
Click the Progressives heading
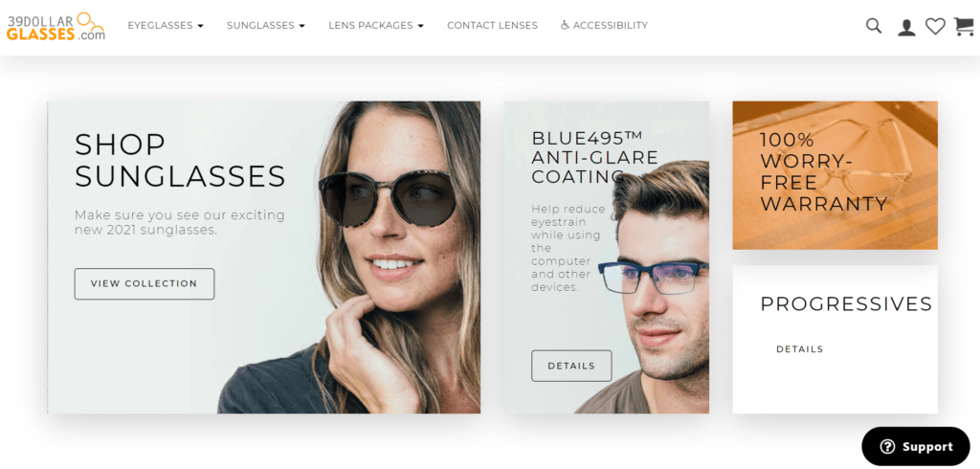pos(846,304)
